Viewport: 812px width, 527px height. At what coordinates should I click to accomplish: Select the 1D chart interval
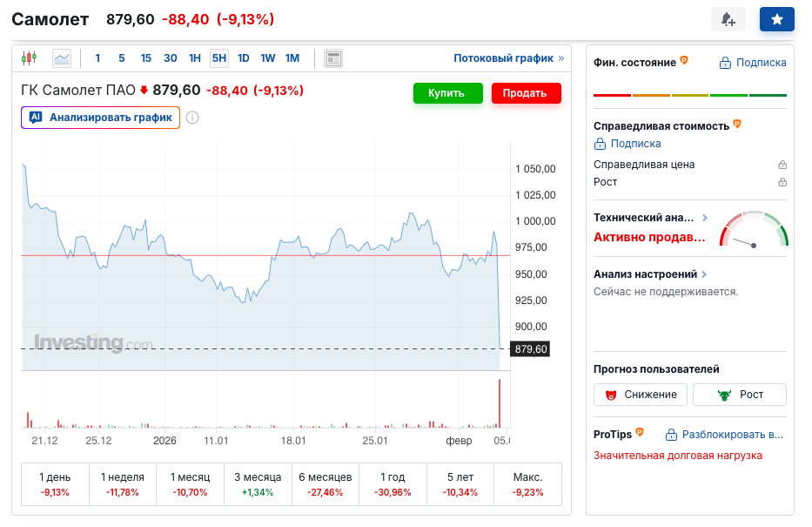coord(244,58)
